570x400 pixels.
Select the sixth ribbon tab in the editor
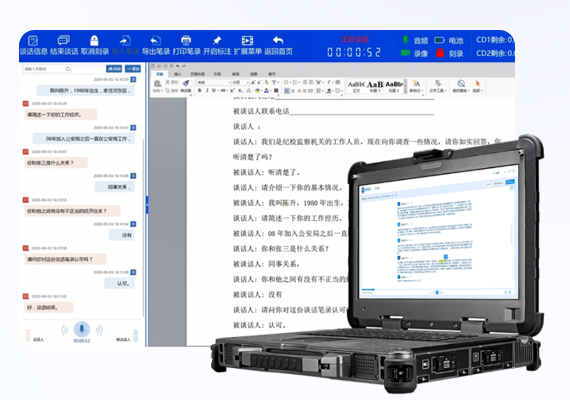click(254, 74)
